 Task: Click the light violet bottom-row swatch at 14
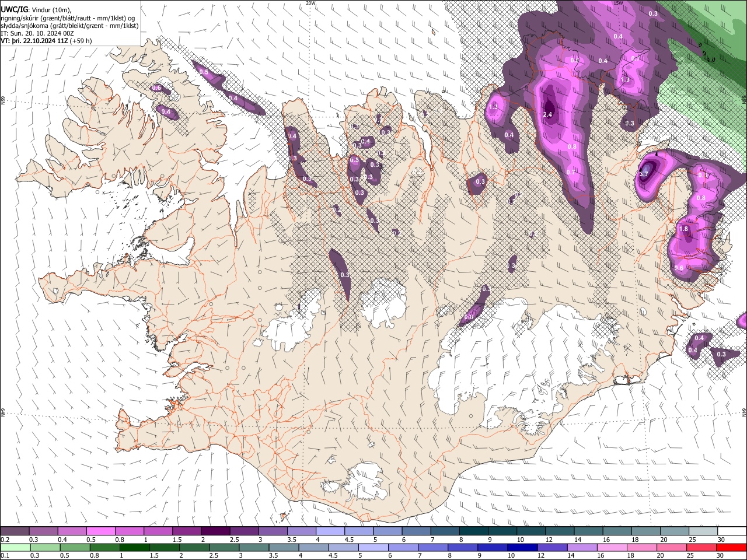pyautogui.click(x=582, y=548)
